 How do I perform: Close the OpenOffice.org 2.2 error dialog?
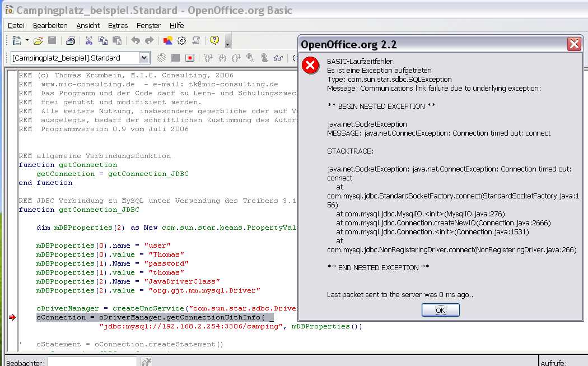(574, 44)
